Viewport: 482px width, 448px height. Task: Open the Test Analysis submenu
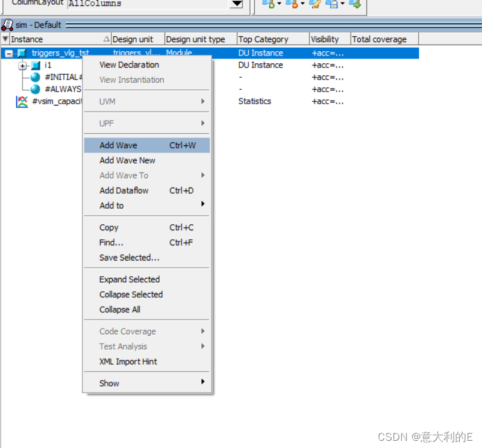coord(147,347)
